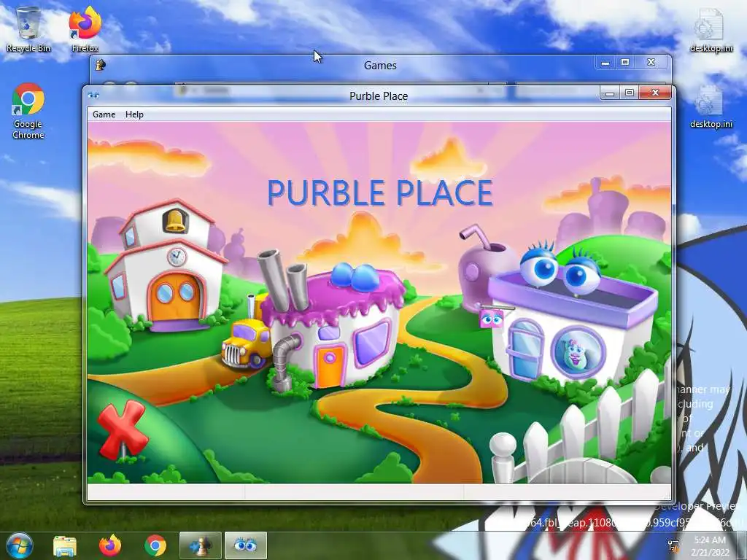Open the Firefox desktop shortcut
The width and height of the screenshot is (747, 560).
point(85,29)
